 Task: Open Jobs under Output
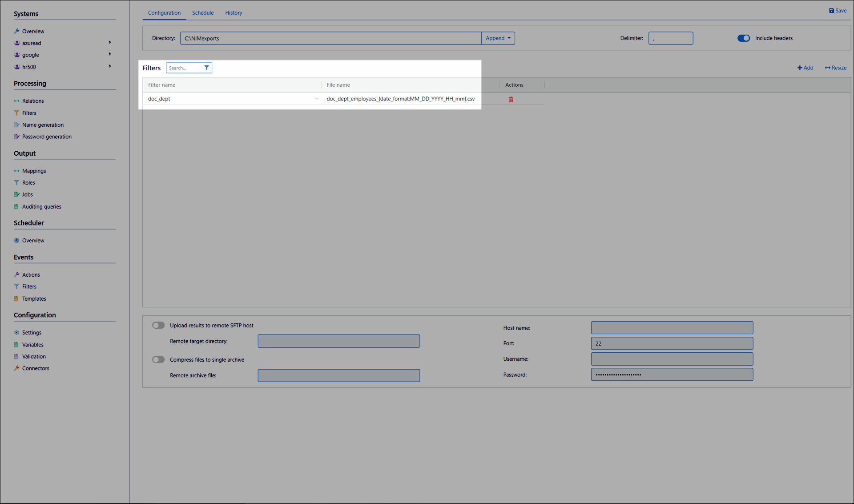(x=28, y=194)
